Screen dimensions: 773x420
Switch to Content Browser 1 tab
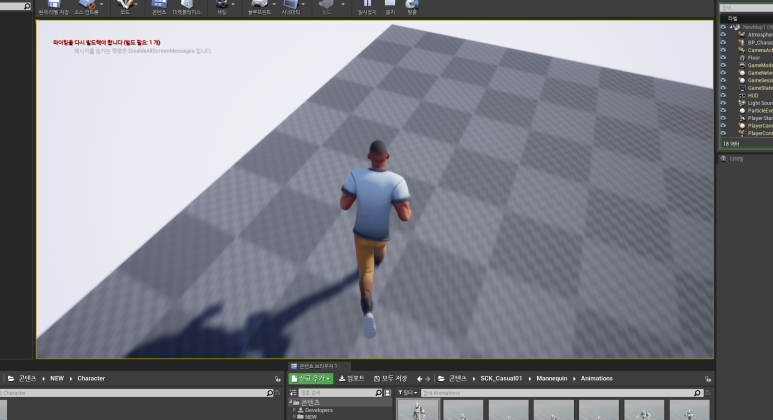[318, 366]
